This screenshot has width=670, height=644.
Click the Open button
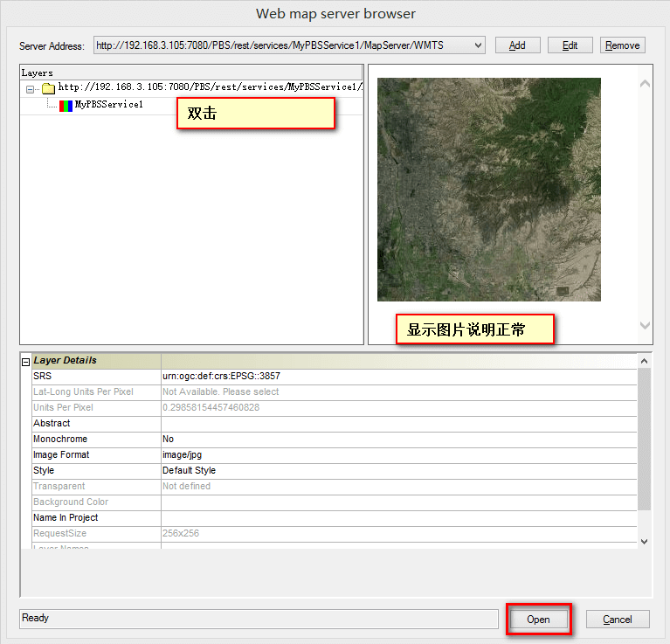tap(538, 620)
